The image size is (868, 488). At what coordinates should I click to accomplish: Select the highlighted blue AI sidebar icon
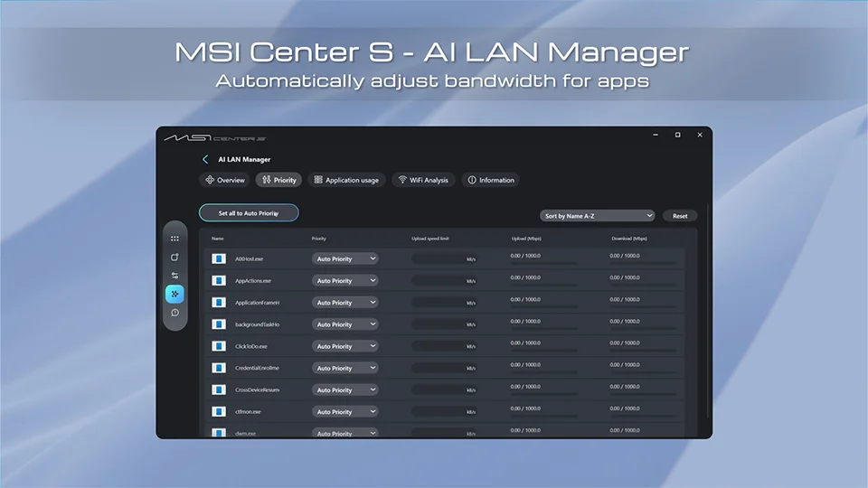(175, 294)
